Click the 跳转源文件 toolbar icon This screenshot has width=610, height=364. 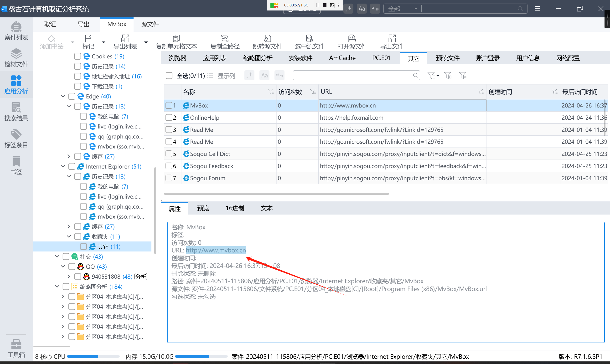point(267,42)
